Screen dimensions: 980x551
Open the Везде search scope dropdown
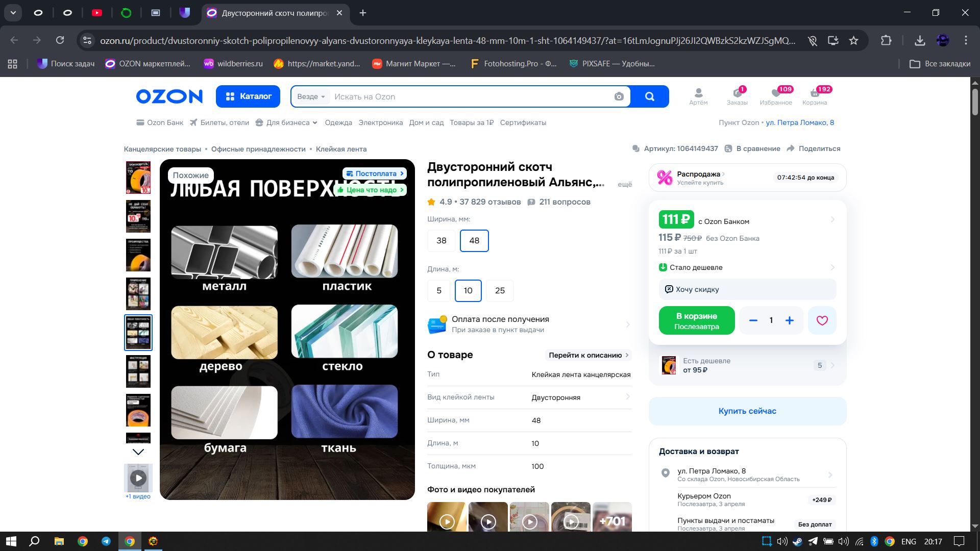311,97
